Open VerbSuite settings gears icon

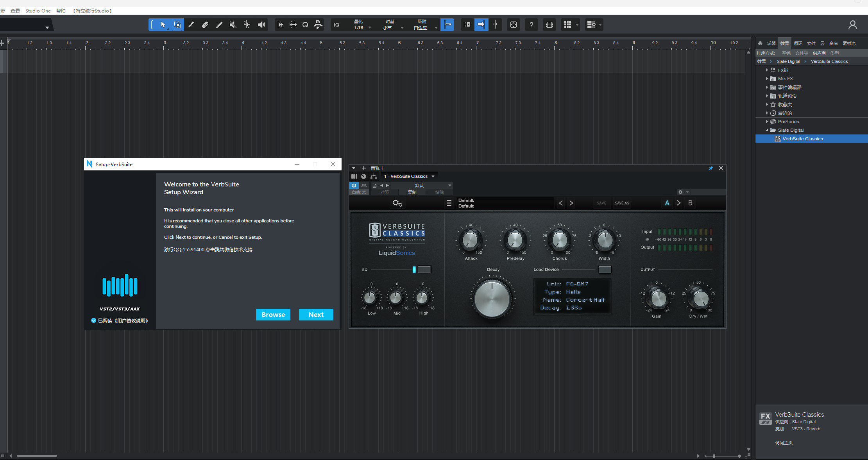click(397, 203)
